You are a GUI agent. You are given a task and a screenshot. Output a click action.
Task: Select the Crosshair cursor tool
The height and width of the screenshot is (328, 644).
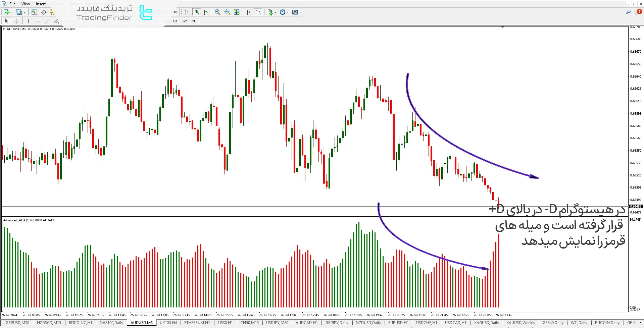click(16, 21)
